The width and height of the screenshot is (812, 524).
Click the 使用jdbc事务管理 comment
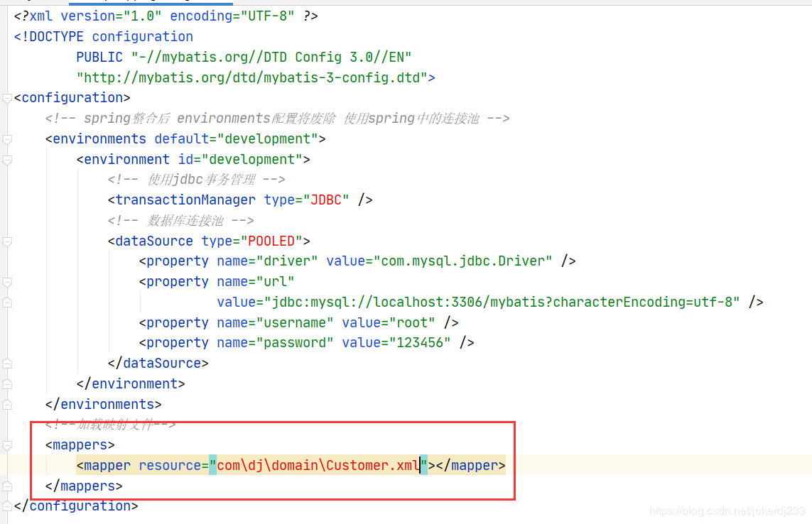coord(196,180)
